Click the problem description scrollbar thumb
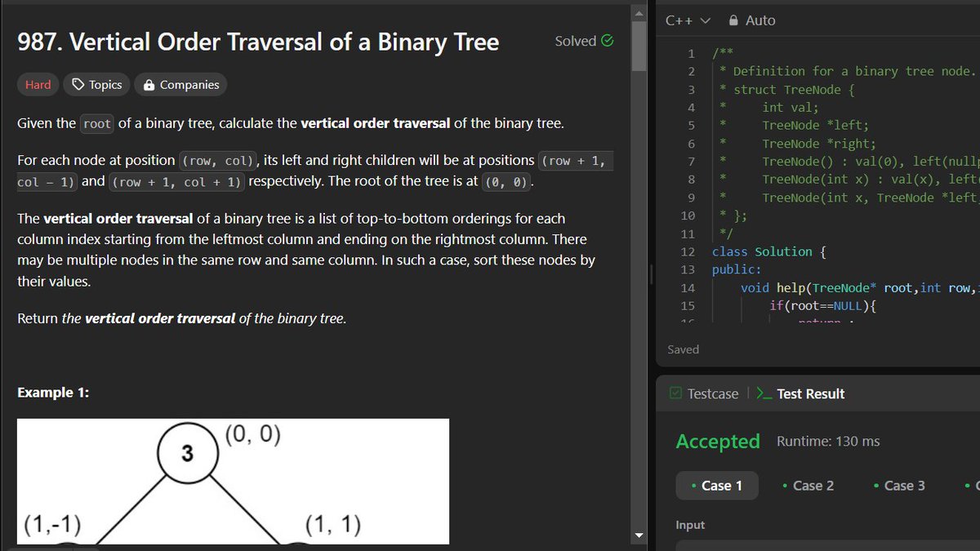The width and height of the screenshot is (980, 551). tap(639, 47)
